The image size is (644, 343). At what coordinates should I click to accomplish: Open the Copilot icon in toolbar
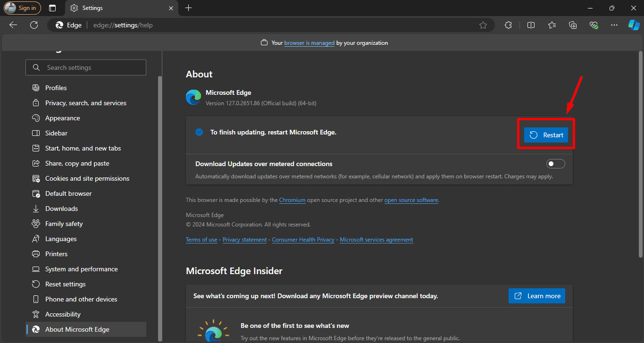(x=633, y=25)
